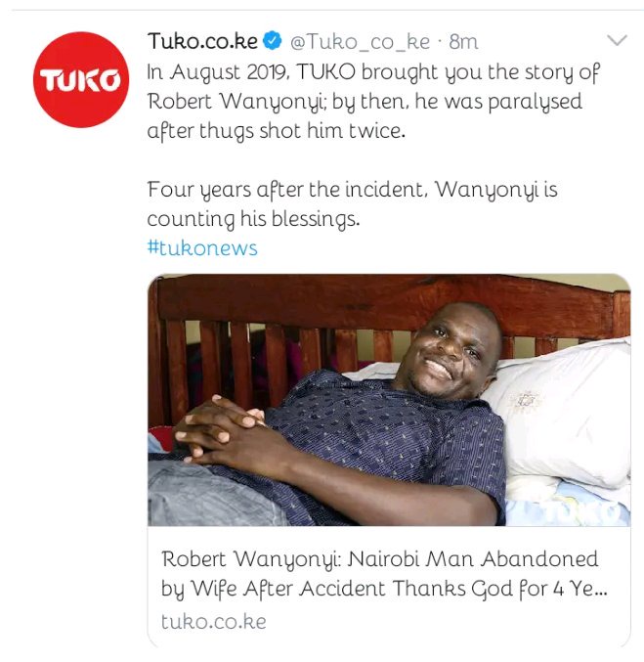Click the tuko.co.ke card domain
The image size is (644, 662).
click(x=214, y=622)
